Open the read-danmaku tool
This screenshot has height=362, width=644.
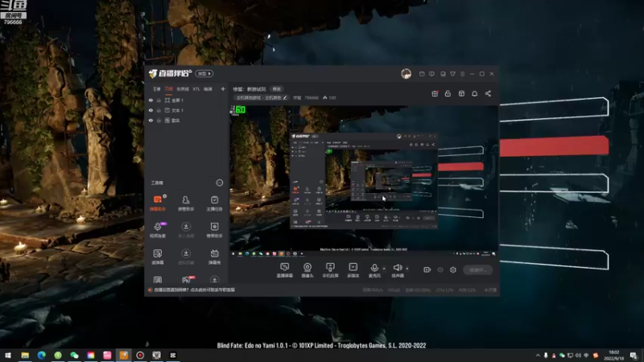coord(157,257)
